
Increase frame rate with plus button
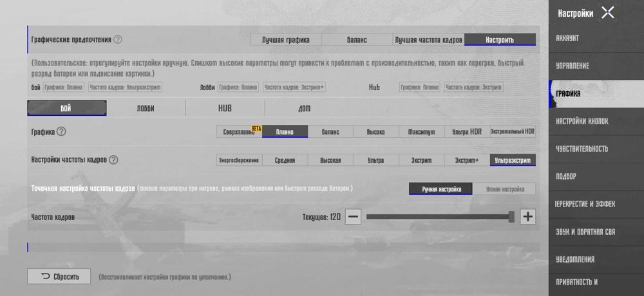528,216
